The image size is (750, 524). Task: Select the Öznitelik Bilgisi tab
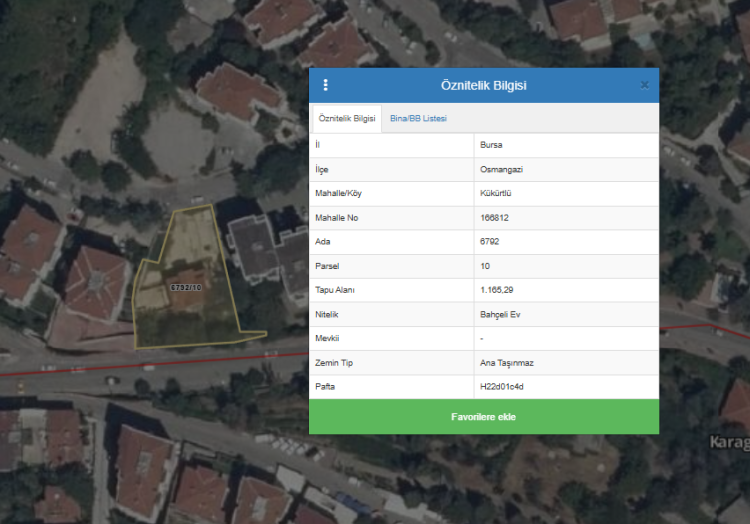pyautogui.click(x=346, y=119)
